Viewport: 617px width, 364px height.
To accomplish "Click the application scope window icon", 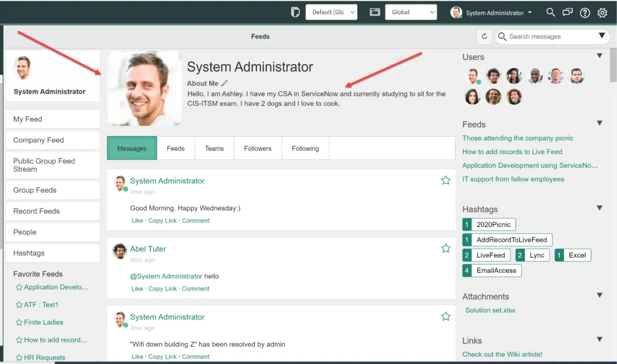I will [x=375, y=12].
